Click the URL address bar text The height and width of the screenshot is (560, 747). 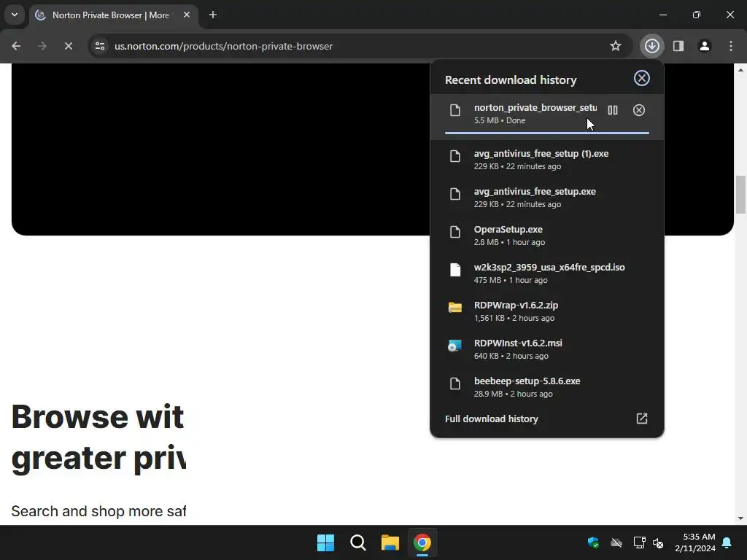pos(223,46)
